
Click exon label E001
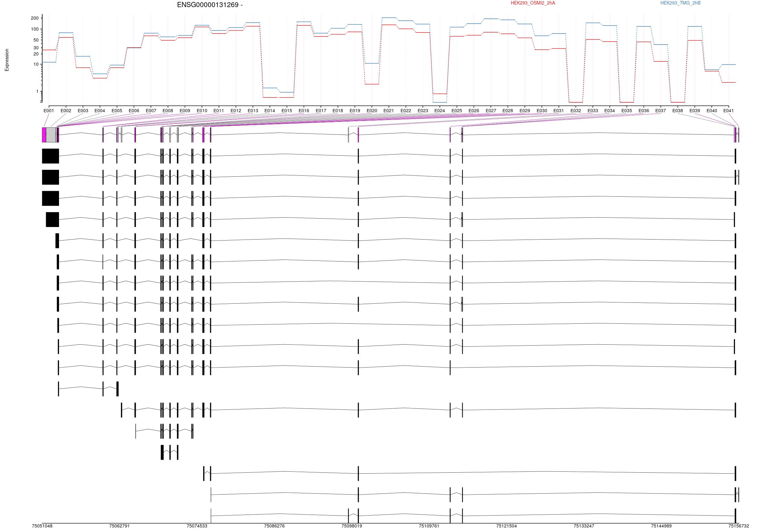click(49, 111)
